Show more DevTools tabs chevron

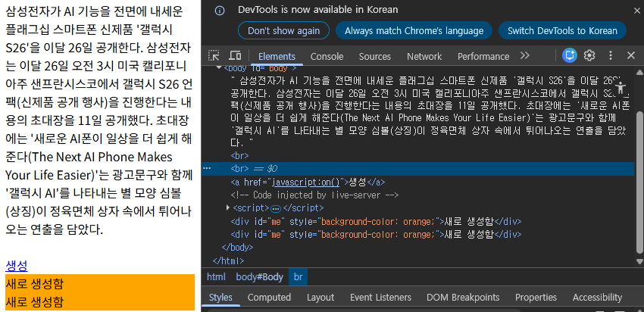click(x=525, y=56)
